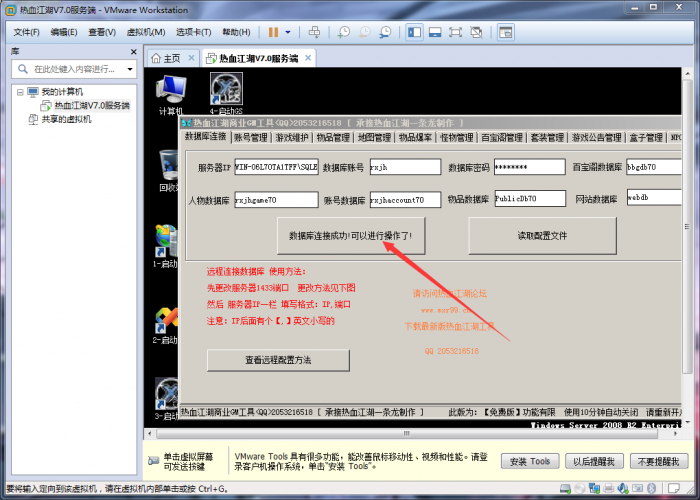Click the sound card status bar icon

click(x=623, y=488)
